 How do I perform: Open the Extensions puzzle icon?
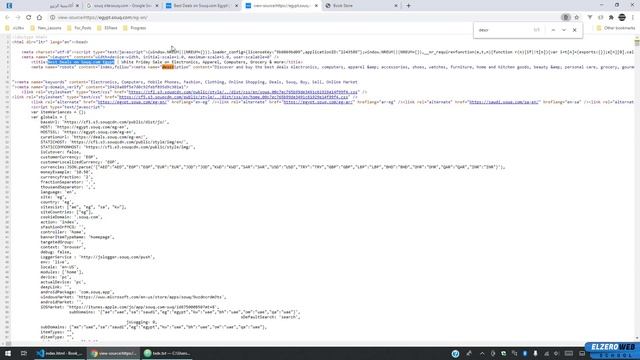click(611, 18)
